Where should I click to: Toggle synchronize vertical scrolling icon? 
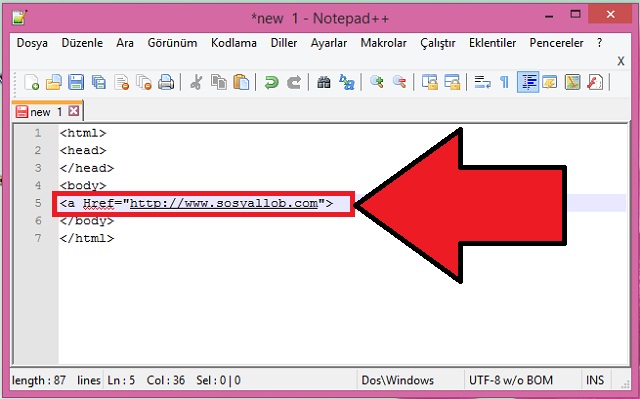point(429,82)
